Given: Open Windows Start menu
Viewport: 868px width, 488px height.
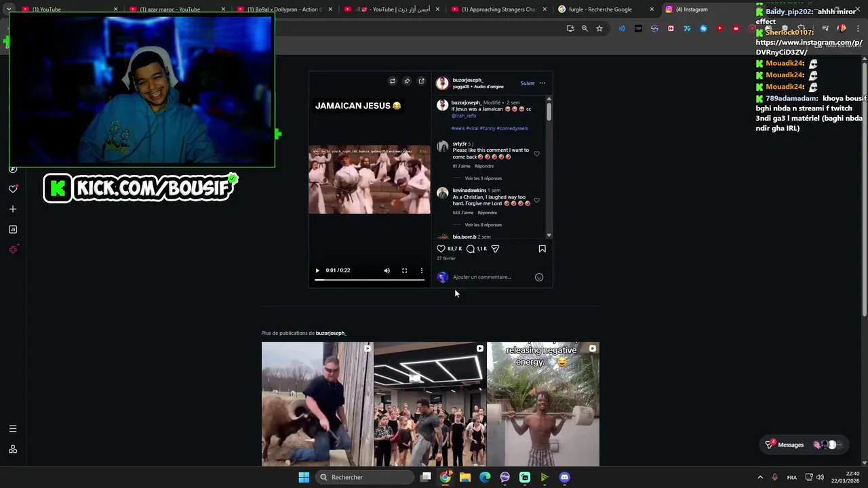Looking at the screenshot, I should tap(304, 477).
